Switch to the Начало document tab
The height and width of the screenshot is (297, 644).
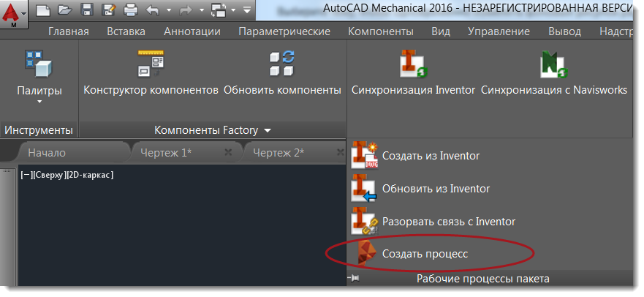(46, 153)
